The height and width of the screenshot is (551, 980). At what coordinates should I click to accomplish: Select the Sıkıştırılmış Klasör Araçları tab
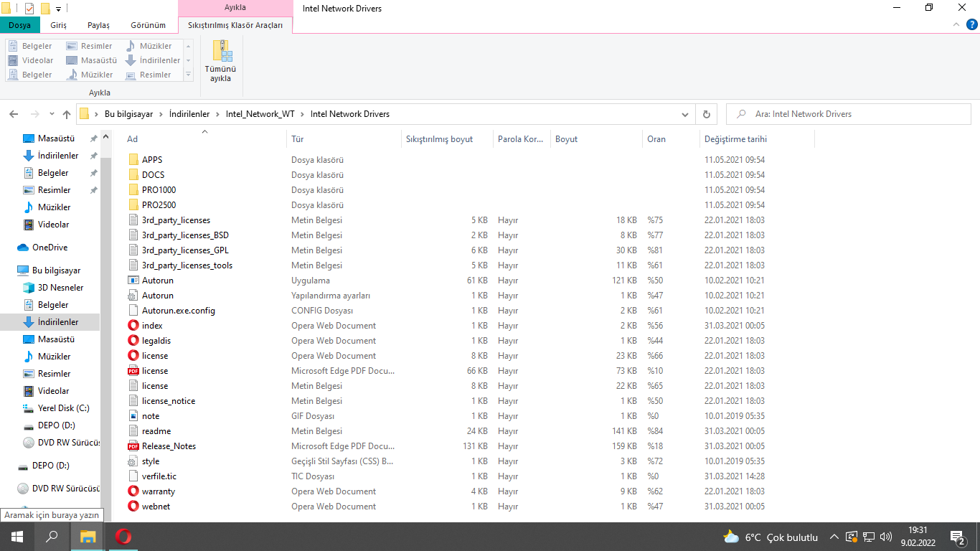tap(235, 25)
